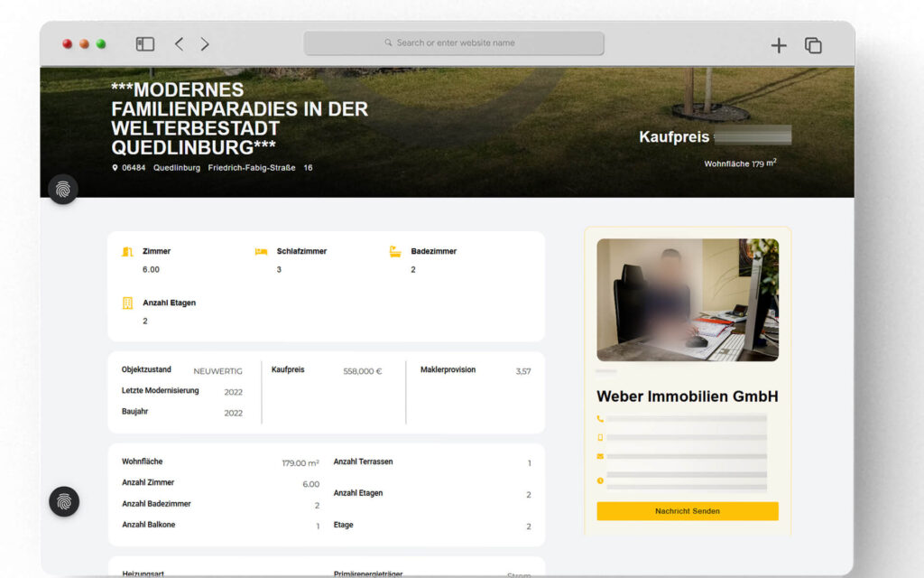
Task: Click the Zimmer value '6.00' in top card
Action: 151,269
